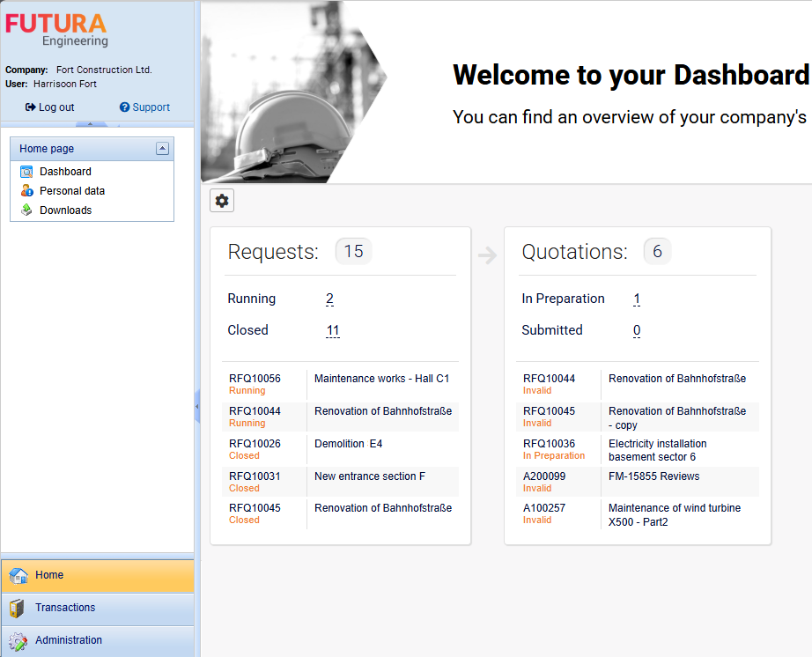The height and width of the screenshot is (657, 812).
Task: Open the dashboard settings gear icon
Action: click(x=222, y=201)
